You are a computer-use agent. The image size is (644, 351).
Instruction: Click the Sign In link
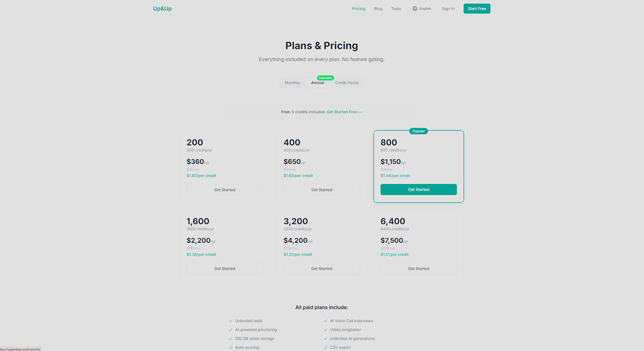(448, 9)
